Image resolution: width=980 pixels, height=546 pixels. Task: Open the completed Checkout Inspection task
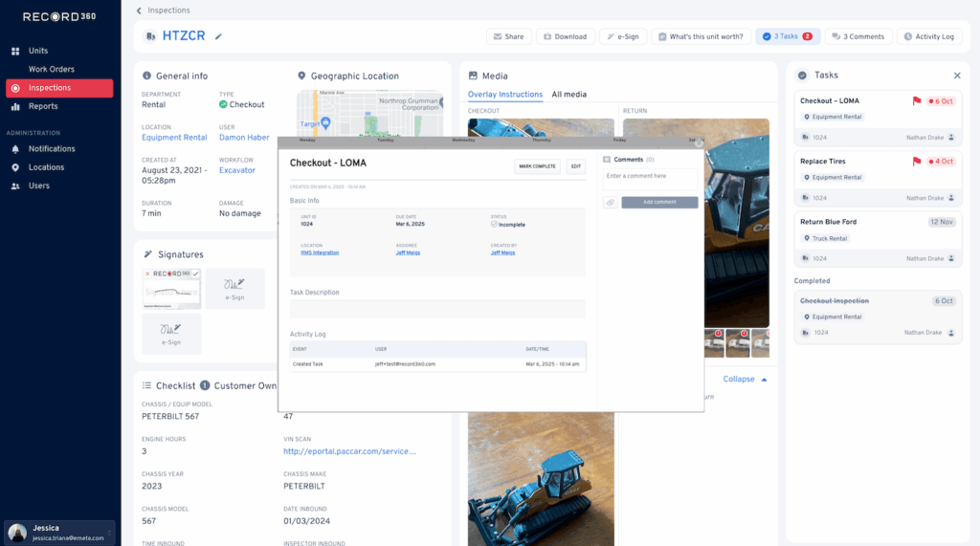[x=878, y=317]
